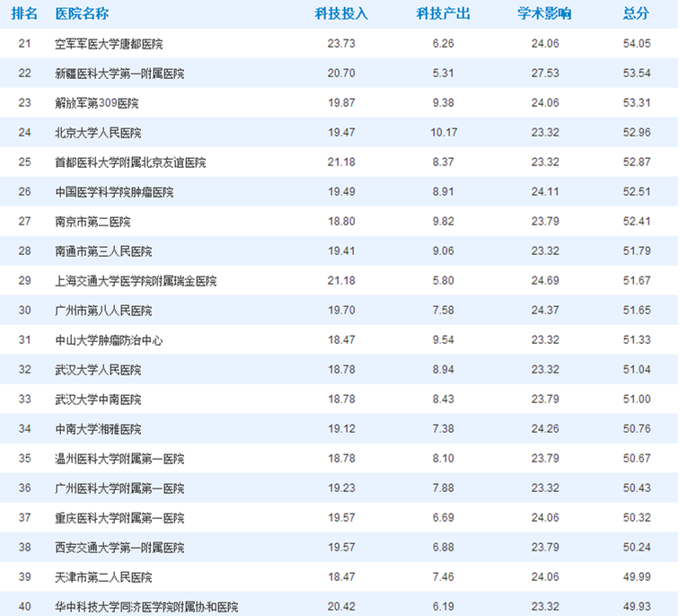Select hospital name 华中科技大学同济医学院附属协和医院
Viewport: 680px width, 616px height.
coord(146,606)
